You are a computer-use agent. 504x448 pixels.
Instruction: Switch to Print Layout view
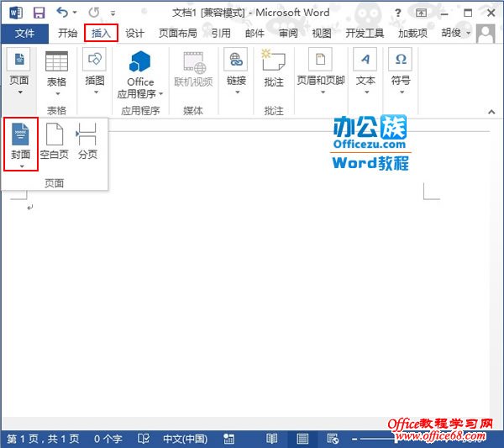pyautogui.click(x=302, y=439)
